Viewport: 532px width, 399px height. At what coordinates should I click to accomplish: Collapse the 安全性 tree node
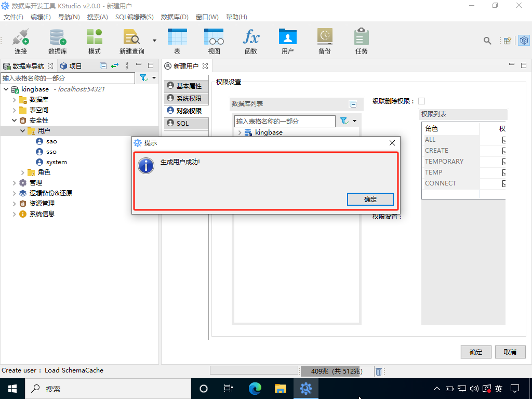tap(15, 121)
